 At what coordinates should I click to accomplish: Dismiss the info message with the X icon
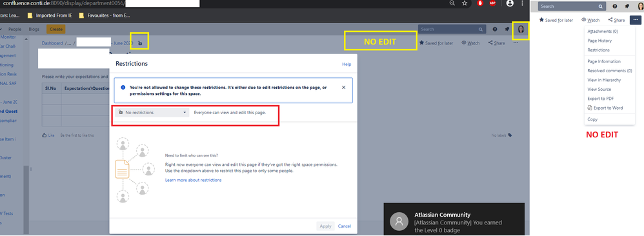(344, 88)
